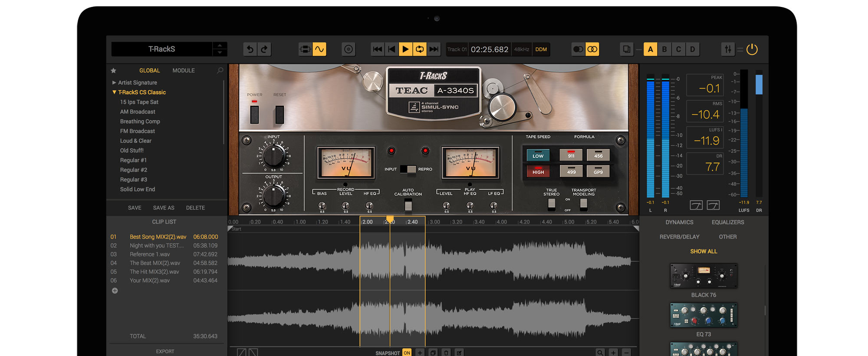Select the HIGH tape speed button
The height and width of the screenshot is (356, 868).
click(538, 171)
